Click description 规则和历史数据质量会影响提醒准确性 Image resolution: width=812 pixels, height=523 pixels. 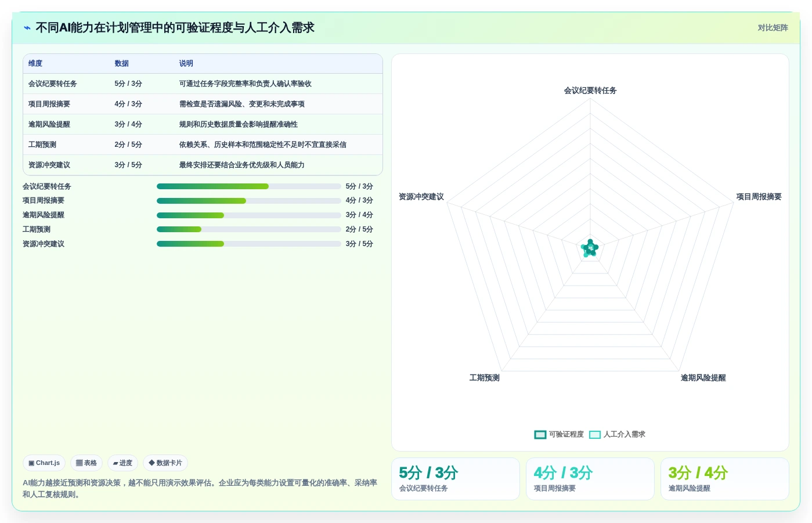tap(239, 124)
